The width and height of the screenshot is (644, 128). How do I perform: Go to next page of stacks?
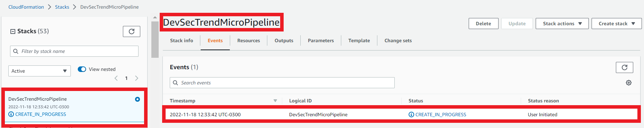tap(137, 78)
